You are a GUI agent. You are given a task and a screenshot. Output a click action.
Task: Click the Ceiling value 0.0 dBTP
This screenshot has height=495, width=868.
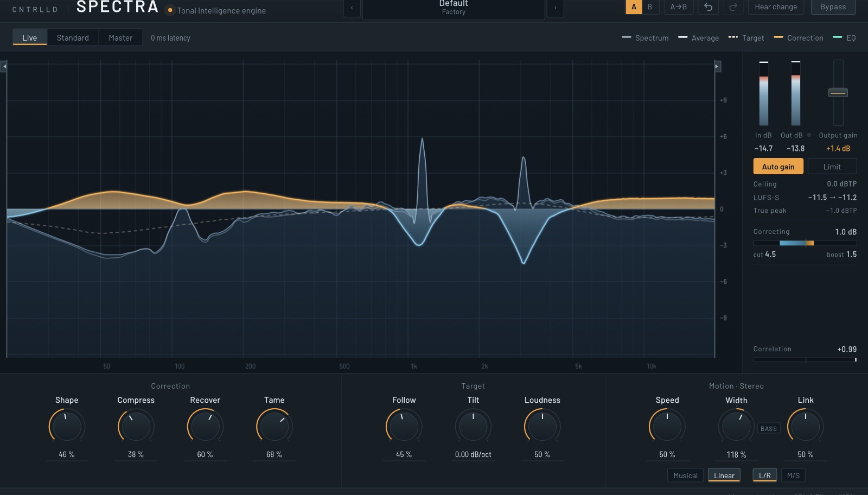tap(842, 184)
